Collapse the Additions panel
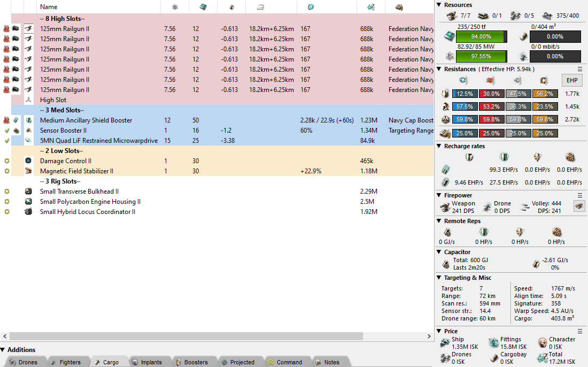This screenshot has height=367, width=588. (3, 350)
